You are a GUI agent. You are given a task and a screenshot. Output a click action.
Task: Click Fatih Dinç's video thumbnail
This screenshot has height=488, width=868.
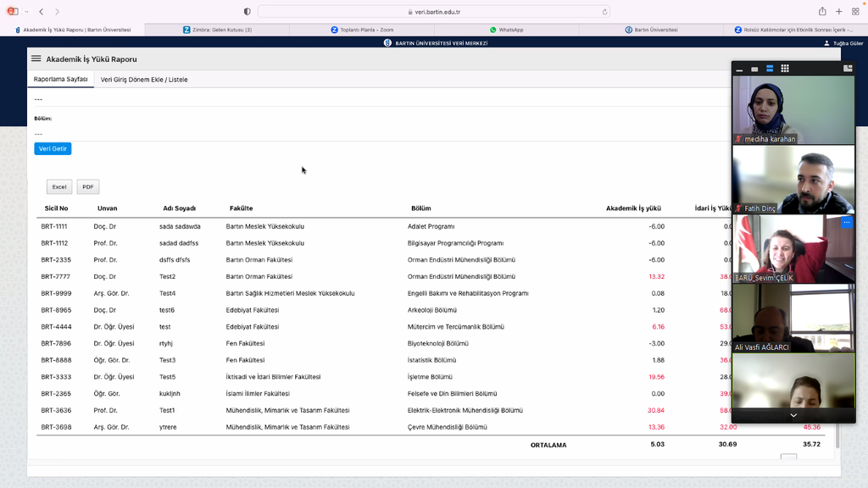[x=793, y=180]
